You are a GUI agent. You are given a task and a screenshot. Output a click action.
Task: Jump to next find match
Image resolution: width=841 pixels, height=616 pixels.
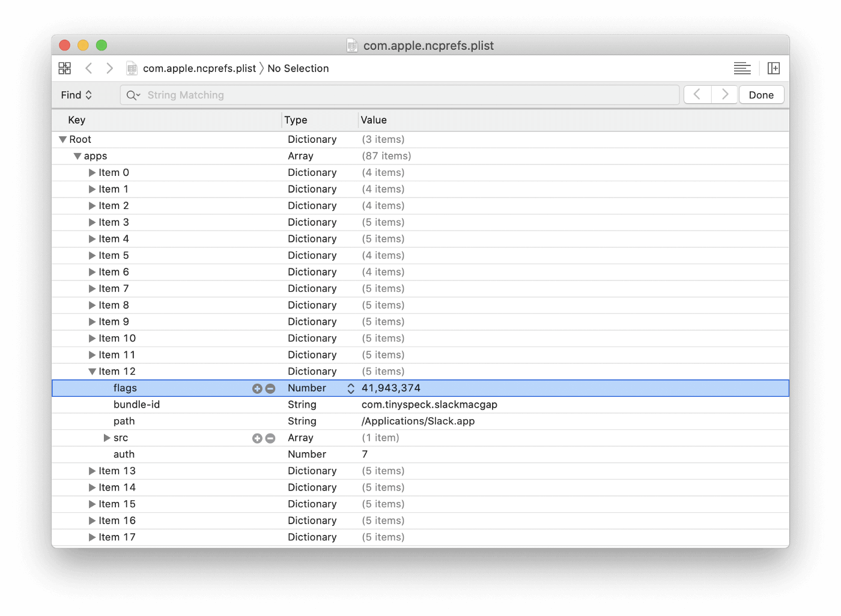[x=724, y=94]
